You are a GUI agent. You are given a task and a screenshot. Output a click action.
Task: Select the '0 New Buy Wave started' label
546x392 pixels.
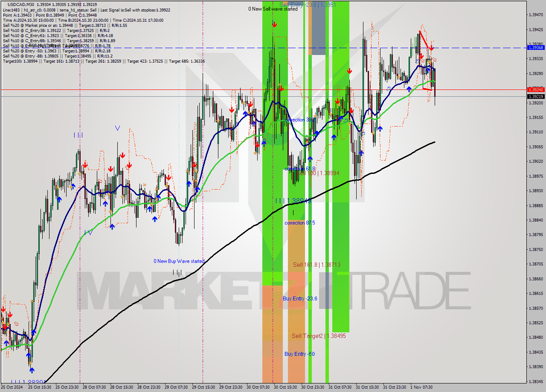179,261
